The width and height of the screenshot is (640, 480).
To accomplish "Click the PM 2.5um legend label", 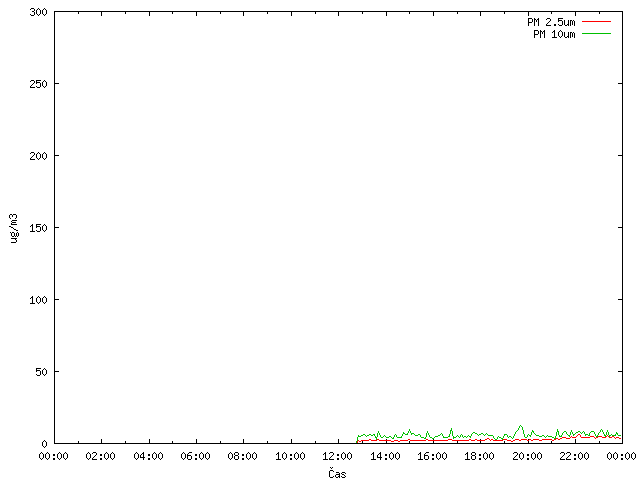I will (x=551, y=22).
